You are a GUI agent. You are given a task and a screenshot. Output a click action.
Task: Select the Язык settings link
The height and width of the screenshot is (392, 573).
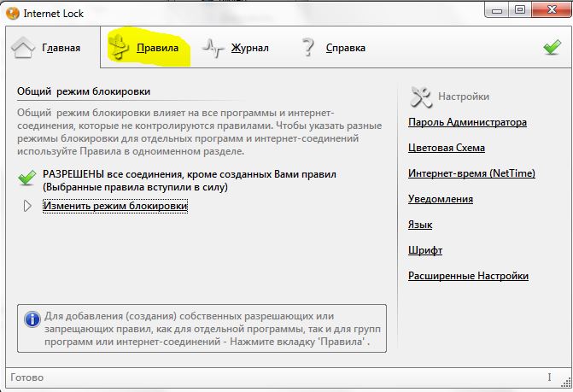point(420,225)
